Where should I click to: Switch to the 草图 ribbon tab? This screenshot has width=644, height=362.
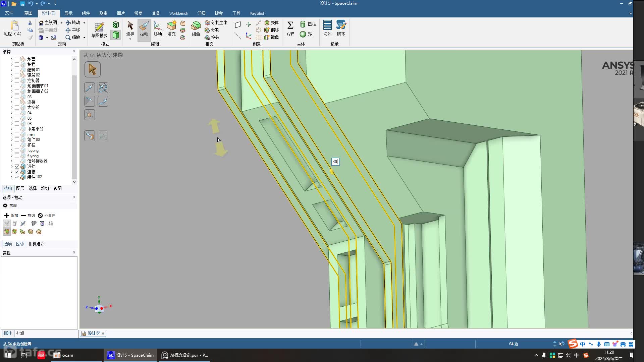pos(28,13)
